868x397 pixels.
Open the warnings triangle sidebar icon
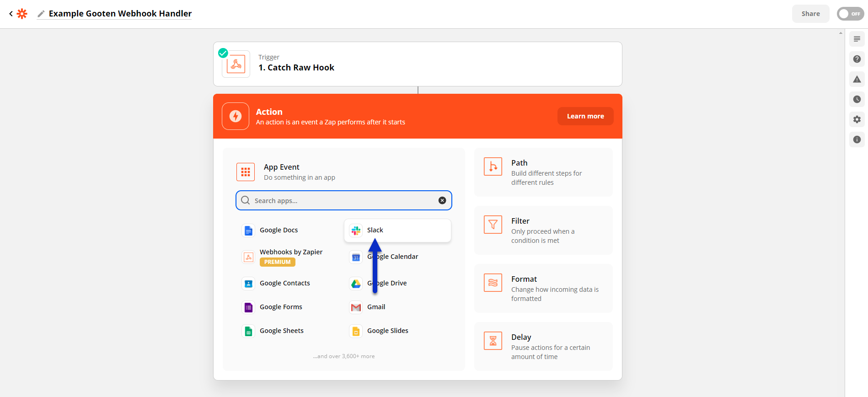click(x=857, y=79)
